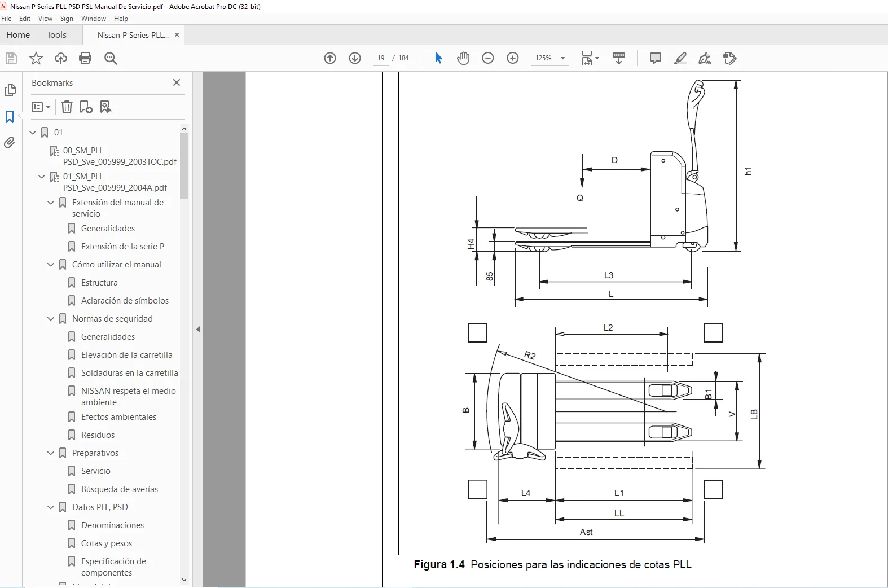Go to Especificación de componentes bookmark

(113, 567)
